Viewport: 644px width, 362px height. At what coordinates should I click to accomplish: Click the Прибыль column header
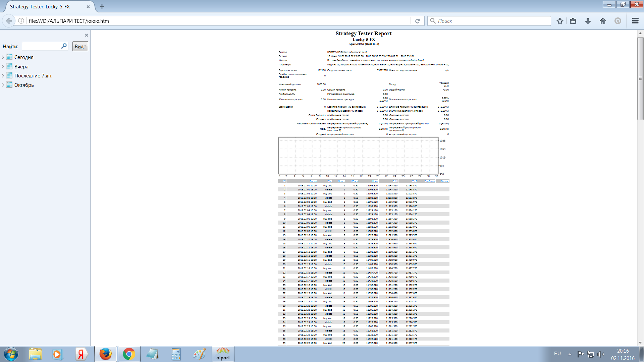(429, 181)
